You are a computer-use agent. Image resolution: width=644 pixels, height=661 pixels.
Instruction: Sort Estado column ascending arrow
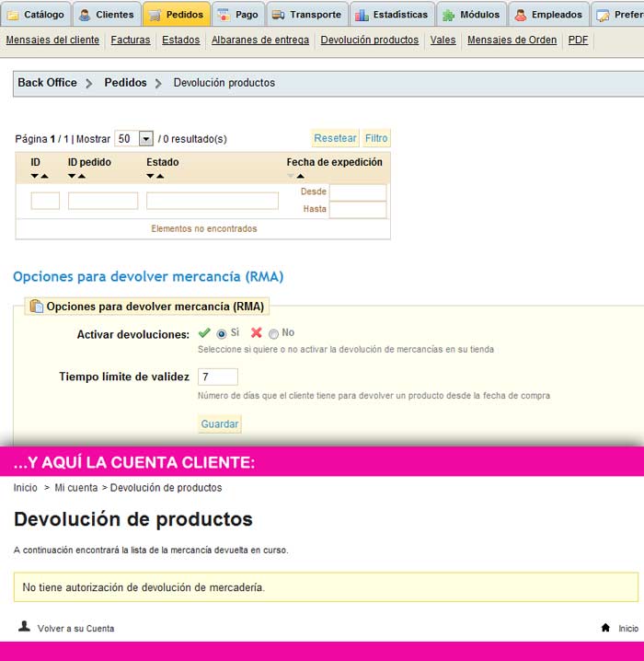click(x=160, y=176)
